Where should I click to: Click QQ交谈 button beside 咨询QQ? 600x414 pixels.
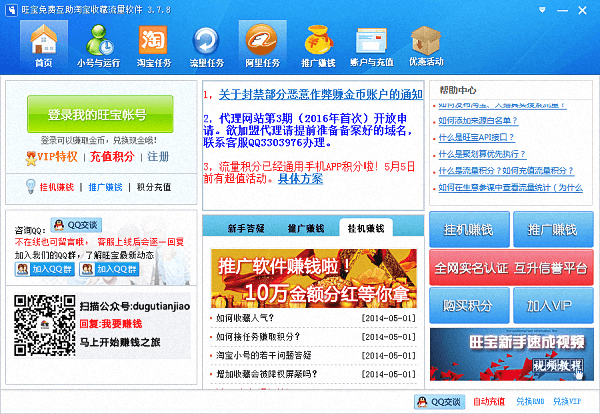(x=76, y=225)
